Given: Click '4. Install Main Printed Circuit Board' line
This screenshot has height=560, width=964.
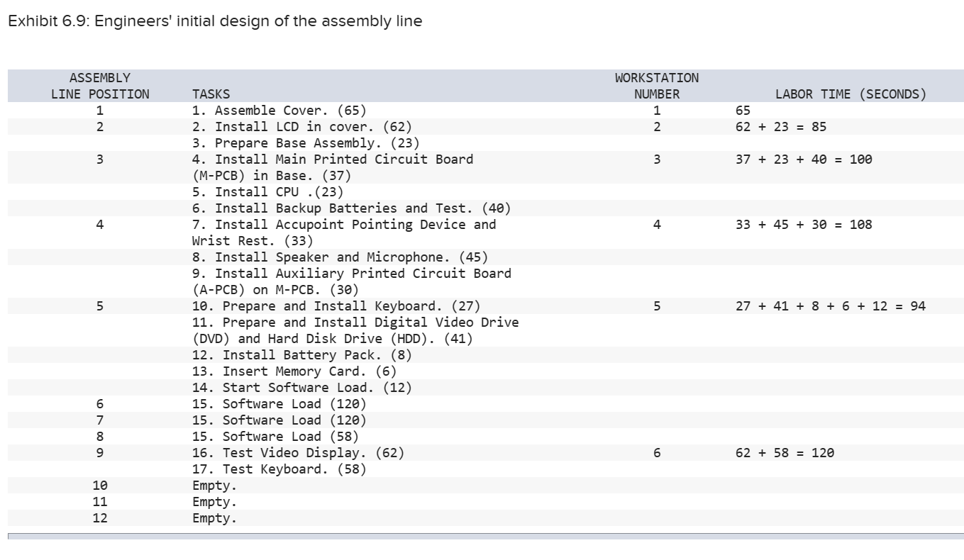Looking at the screenshot, I should (x=333, y=159).
